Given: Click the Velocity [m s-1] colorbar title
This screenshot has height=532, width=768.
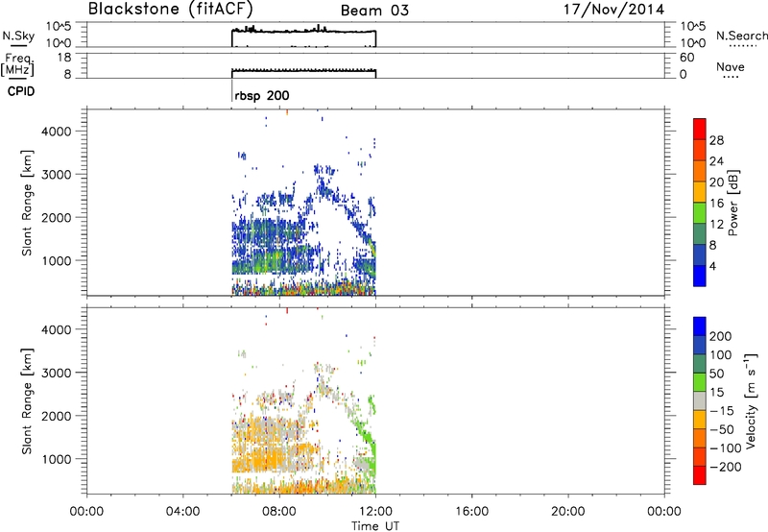Looking at the screenshot, I should point(751,400).
